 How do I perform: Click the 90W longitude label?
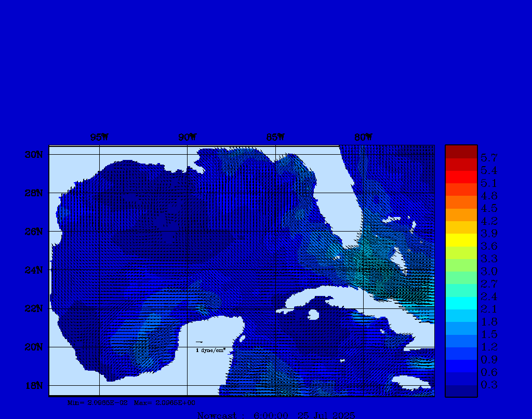click(x=187, y=137)
